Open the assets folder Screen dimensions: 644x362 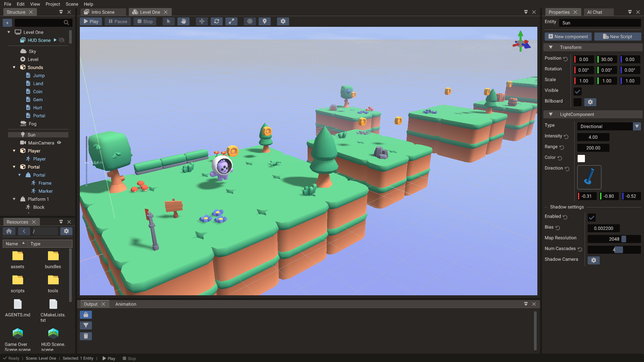point(17,260)
